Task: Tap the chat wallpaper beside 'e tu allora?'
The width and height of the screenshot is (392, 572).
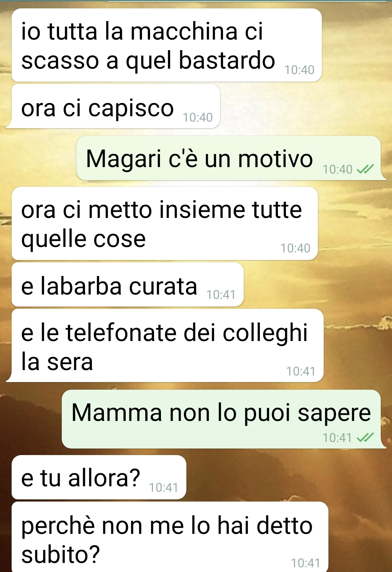Action: click(287, 477)
